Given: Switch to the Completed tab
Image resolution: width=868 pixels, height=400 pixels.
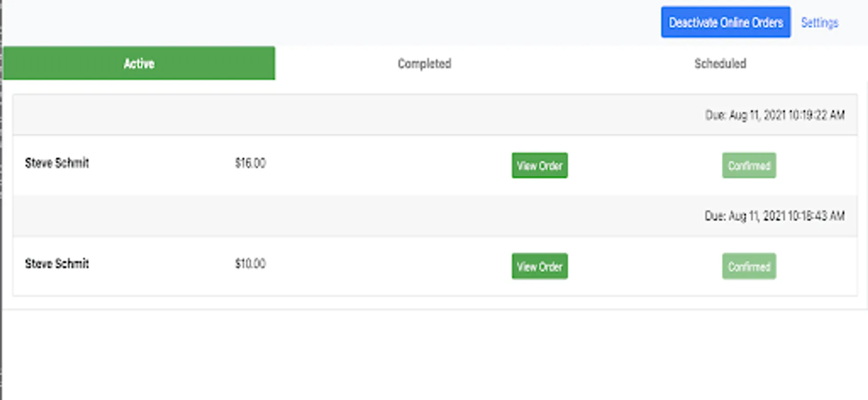Looking at the screenshot, I should pos(424,64).
